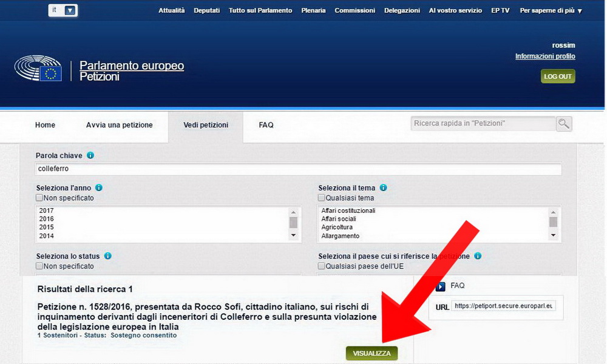Click the rossim username
Screen dimensions: 607x364
[563, 45]
